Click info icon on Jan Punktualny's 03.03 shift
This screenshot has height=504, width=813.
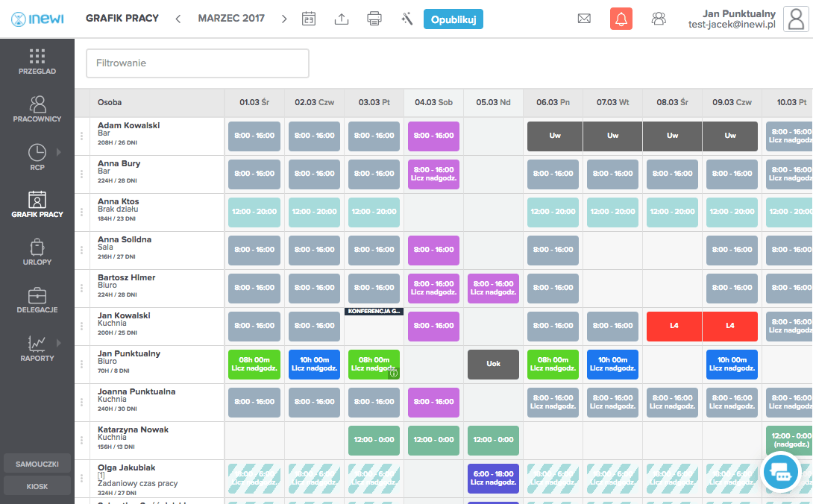(x=394, y=373)
